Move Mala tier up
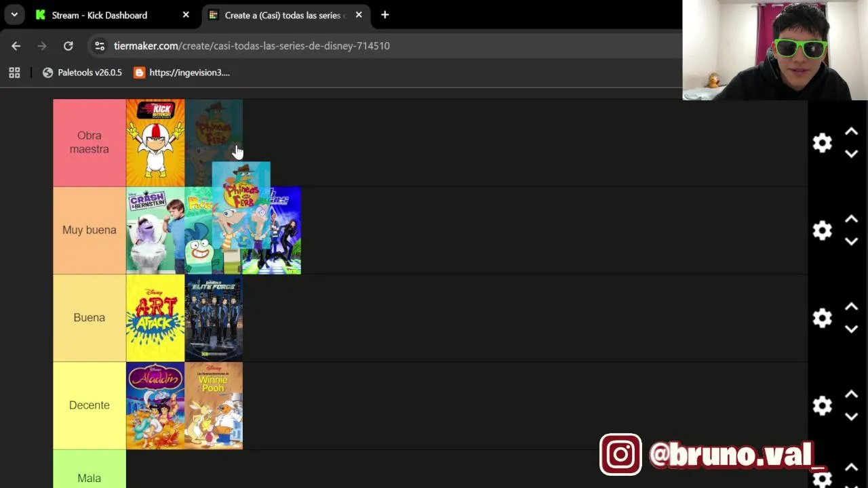 (x=852, y=468)
